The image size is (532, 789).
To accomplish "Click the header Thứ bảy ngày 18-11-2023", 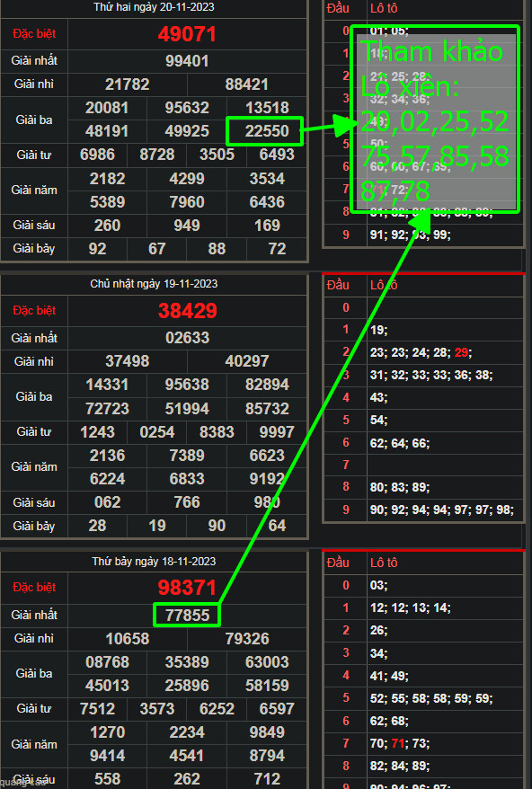I will tap(154, 562).
